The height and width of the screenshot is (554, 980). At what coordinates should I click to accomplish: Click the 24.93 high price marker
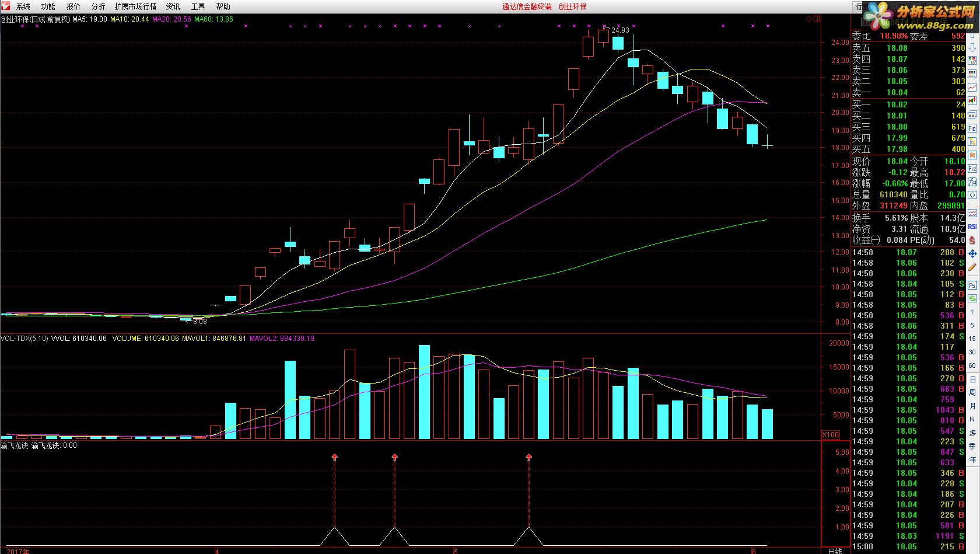click(x=620, y=30)
